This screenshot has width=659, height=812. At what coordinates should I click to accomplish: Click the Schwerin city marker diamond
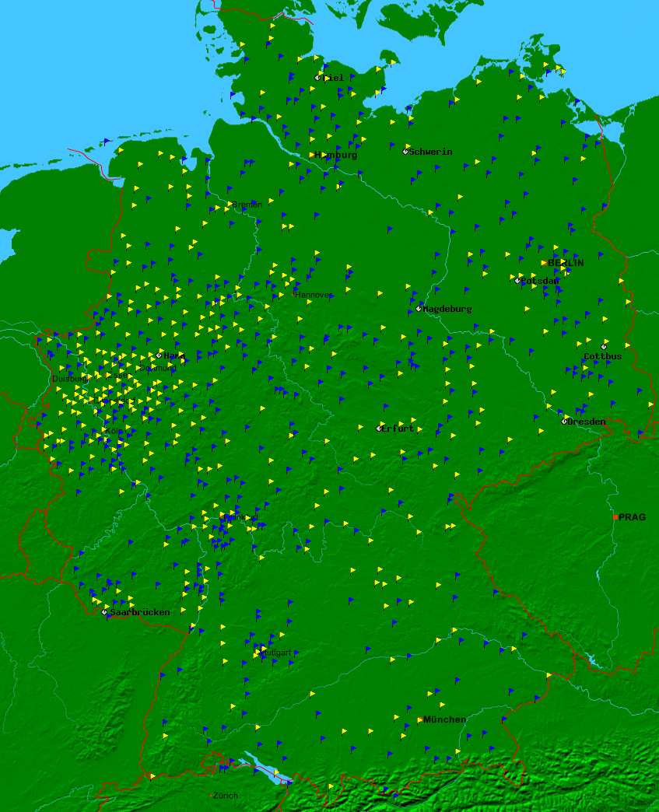pos(405,152)
